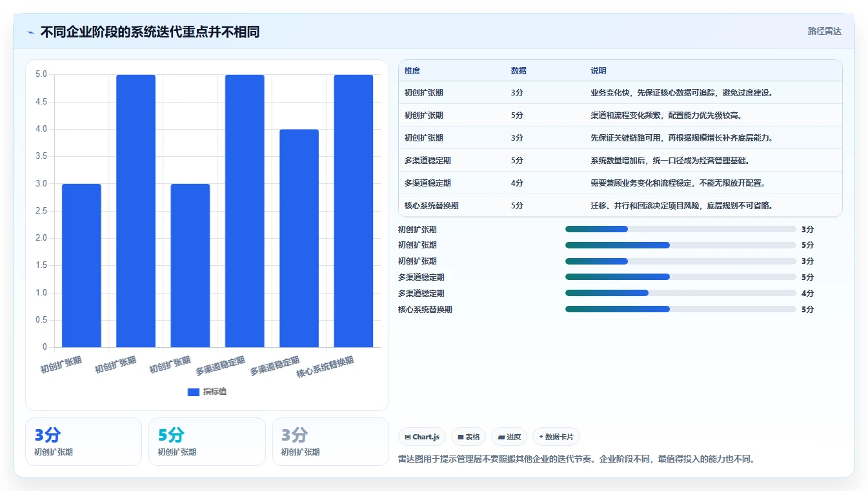868x491 pixels.
Task: Select the 进度 tag text
Action: coord(514,437)
